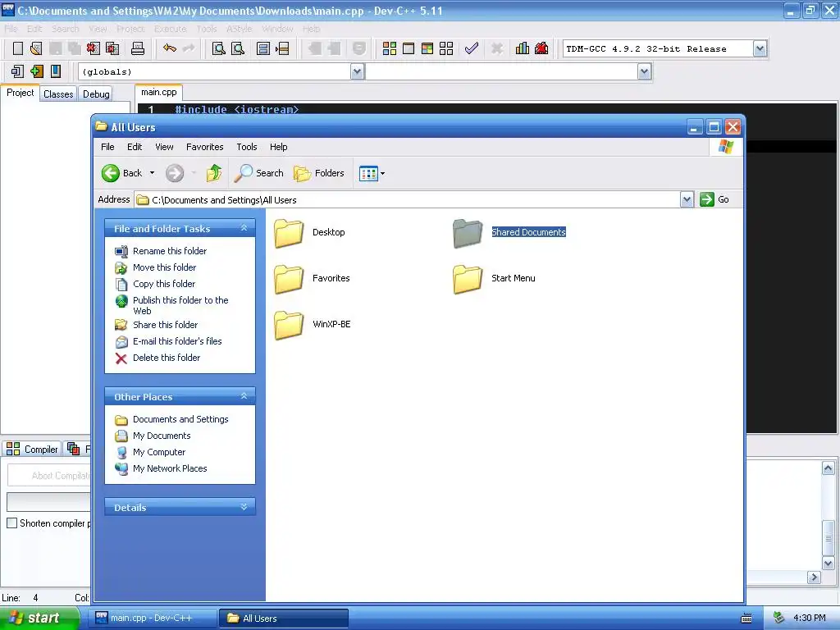
Task: Select the main.cpp editor tab
Action: [x=158, y=92]
